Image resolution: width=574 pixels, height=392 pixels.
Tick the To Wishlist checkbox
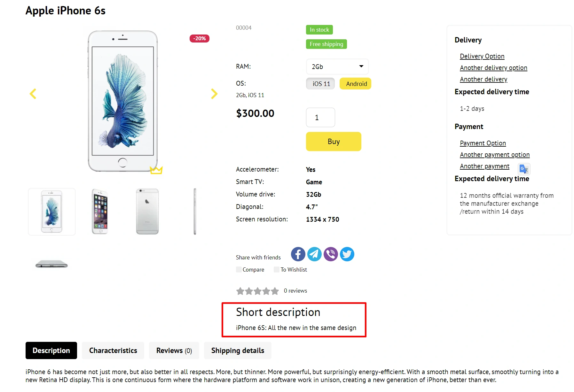coord(277,270)
